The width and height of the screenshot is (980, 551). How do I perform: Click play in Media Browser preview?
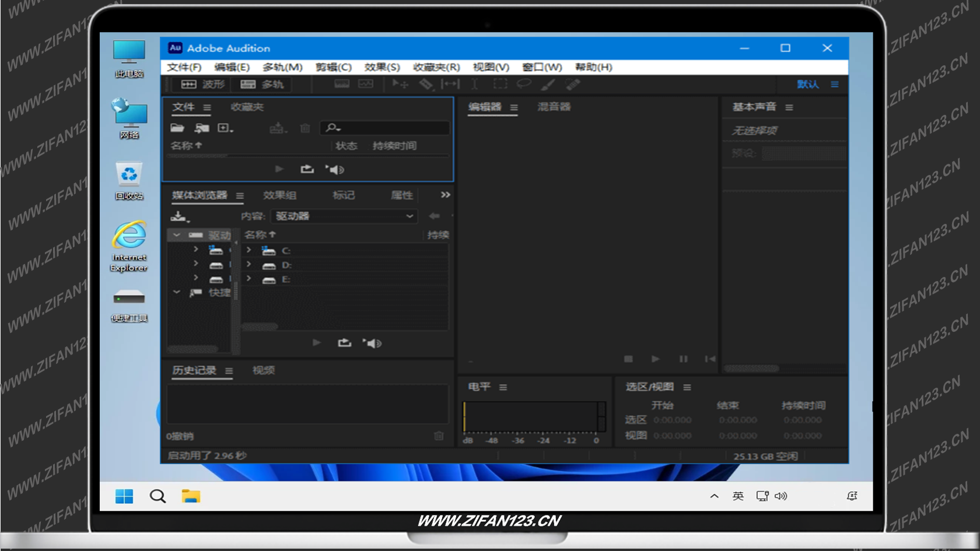[317, 343]
